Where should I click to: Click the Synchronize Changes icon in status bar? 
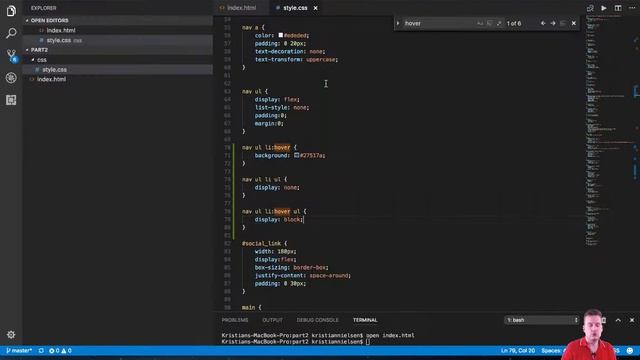(x=41, y=351)
